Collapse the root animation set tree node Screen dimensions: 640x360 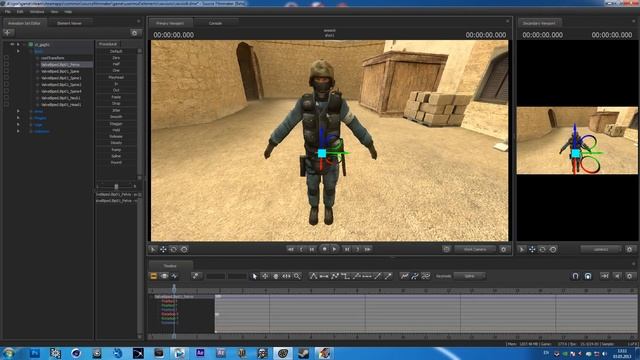pos(18,44)
